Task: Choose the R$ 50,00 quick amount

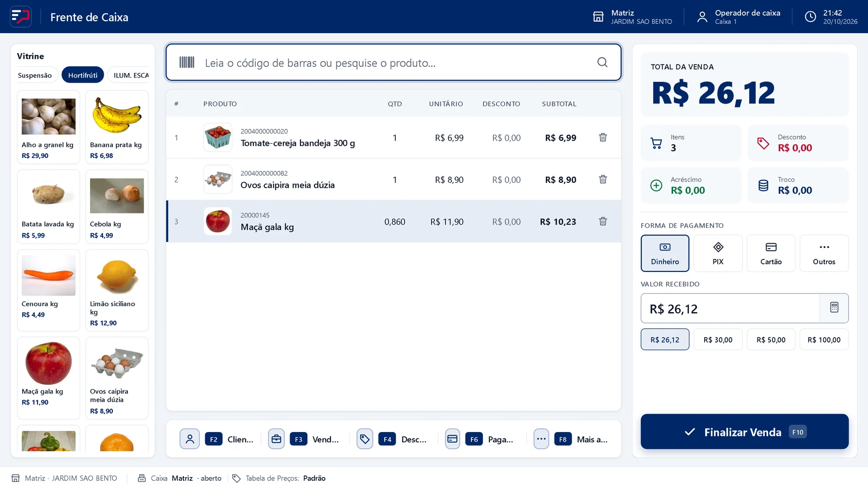Action: click(x=771, y=340)
